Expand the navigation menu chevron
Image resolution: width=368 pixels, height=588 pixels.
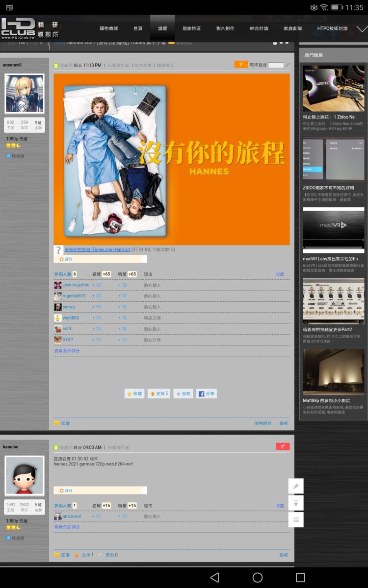362,29
